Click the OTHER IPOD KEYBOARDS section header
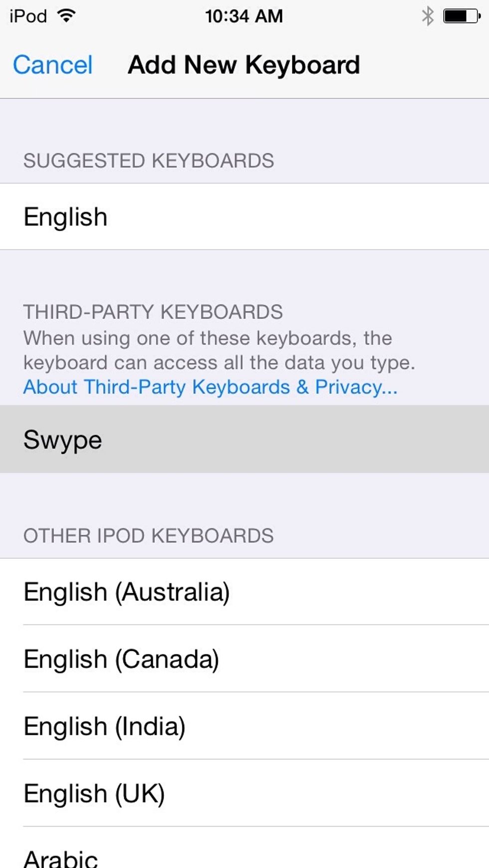The height and width of the screenshot is (868, 489). pyautogui.click(x=149, y=536)
